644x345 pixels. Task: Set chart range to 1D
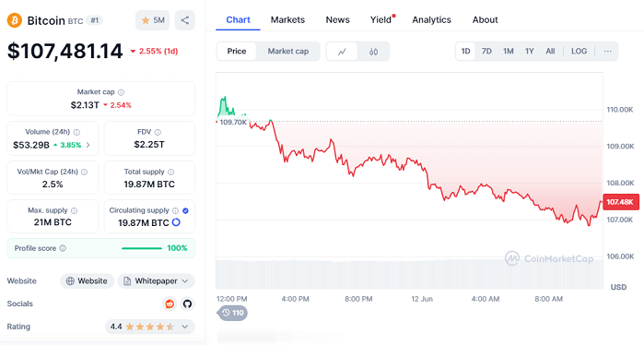[465, 52]
